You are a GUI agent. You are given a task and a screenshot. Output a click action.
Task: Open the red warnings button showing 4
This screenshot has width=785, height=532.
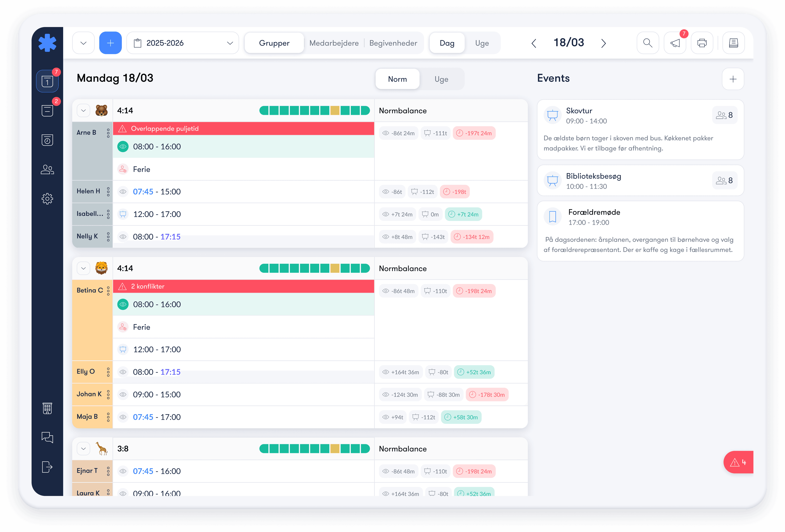coord(738,462)
